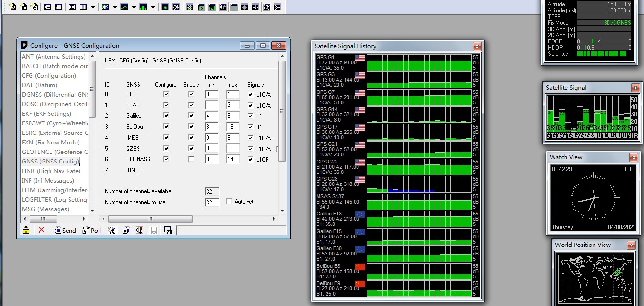This screenshot has width=644, height=306.
Task: Disable the BeiDou Enable checkbox
Action: pos(191,127)
